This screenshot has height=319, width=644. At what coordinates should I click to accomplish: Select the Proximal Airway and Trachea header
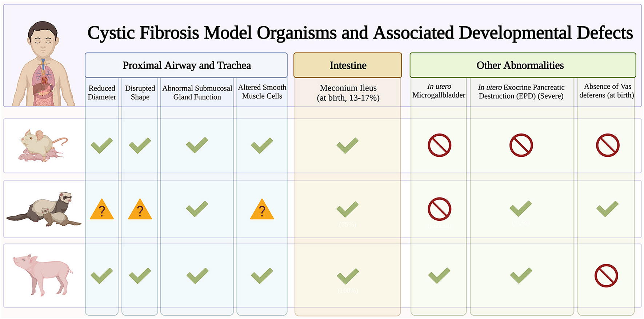pos(186,65)
